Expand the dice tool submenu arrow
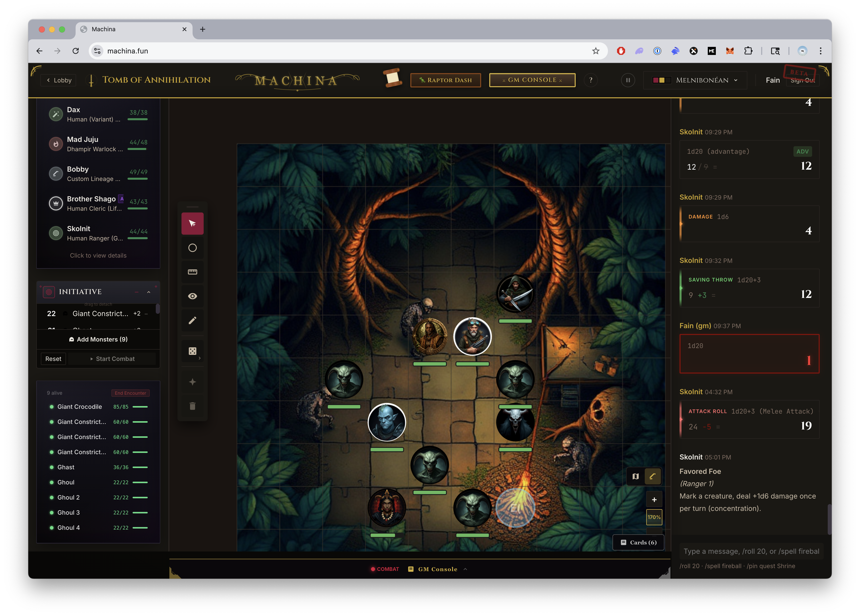860x616 pixels. click(x=199, y=358)
